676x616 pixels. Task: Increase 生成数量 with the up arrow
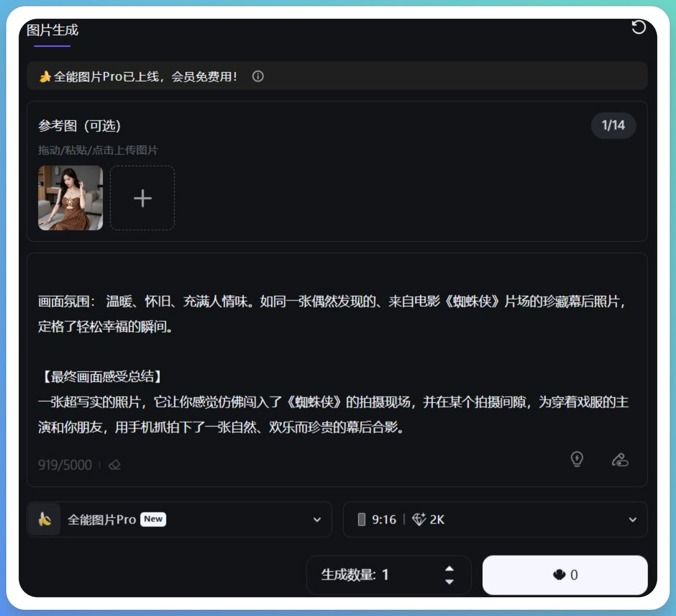(x=449, y=569)
